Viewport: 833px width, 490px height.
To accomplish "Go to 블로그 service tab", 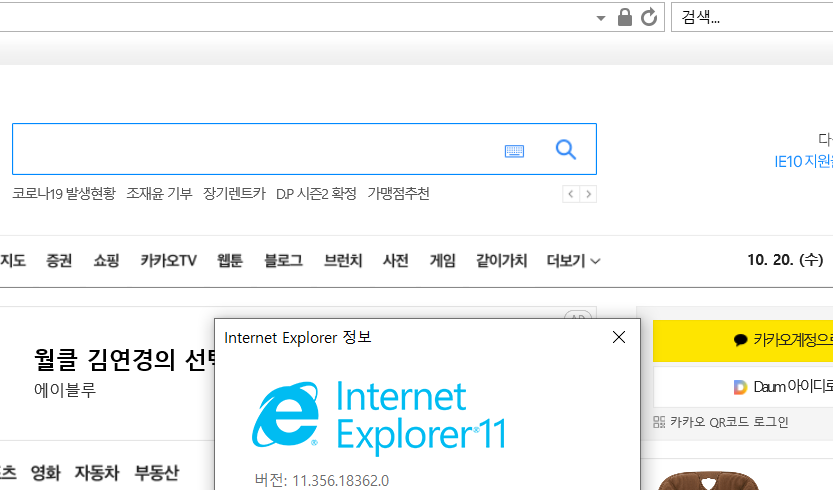I will [284, 260].
